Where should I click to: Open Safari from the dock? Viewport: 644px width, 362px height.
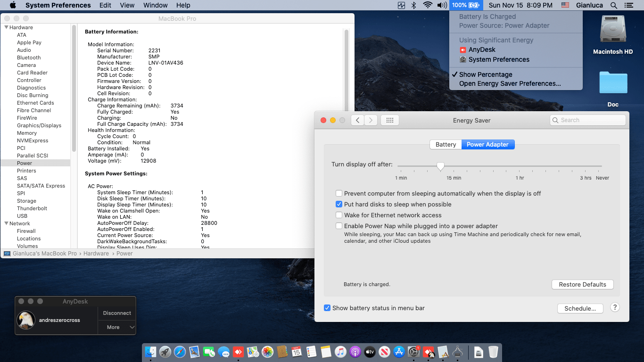tap(180, 352)
